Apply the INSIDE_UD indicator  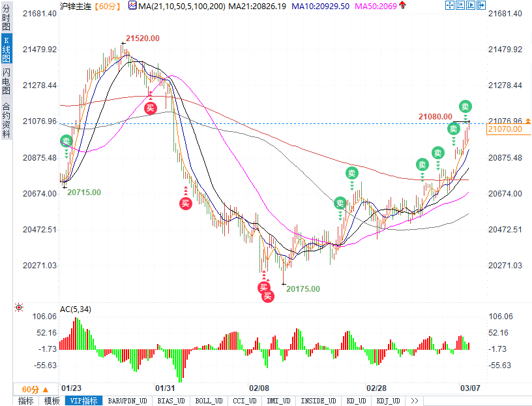click(318, 401)
